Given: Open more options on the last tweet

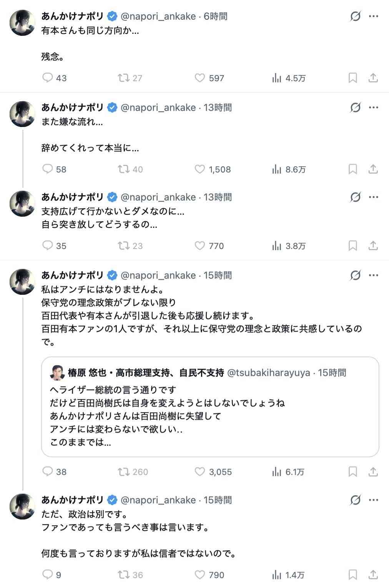Looking at the screenshot, I should [373, 500].
